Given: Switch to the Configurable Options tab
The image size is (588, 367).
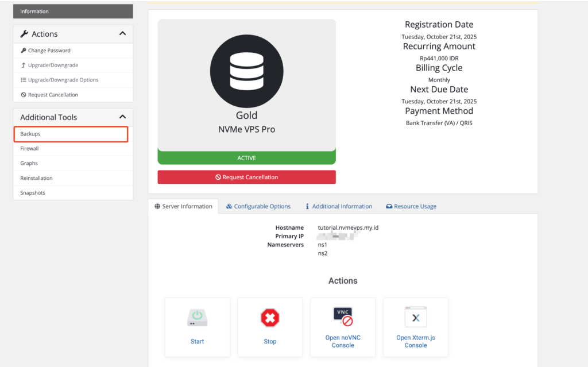Looking at the screenshot, I should [258, 206].
